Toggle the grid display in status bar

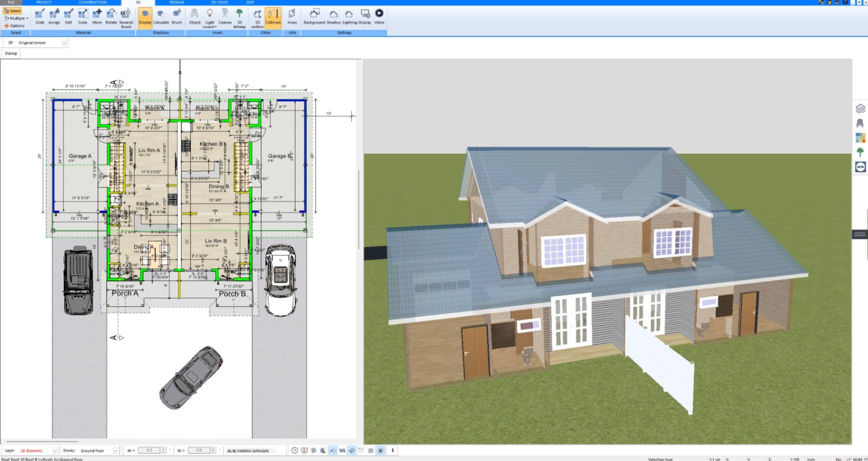coord(370,450)
